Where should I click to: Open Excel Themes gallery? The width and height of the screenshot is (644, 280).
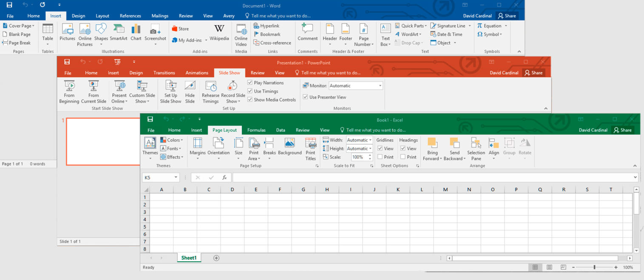pyautogui.click(x=150, y=149)
